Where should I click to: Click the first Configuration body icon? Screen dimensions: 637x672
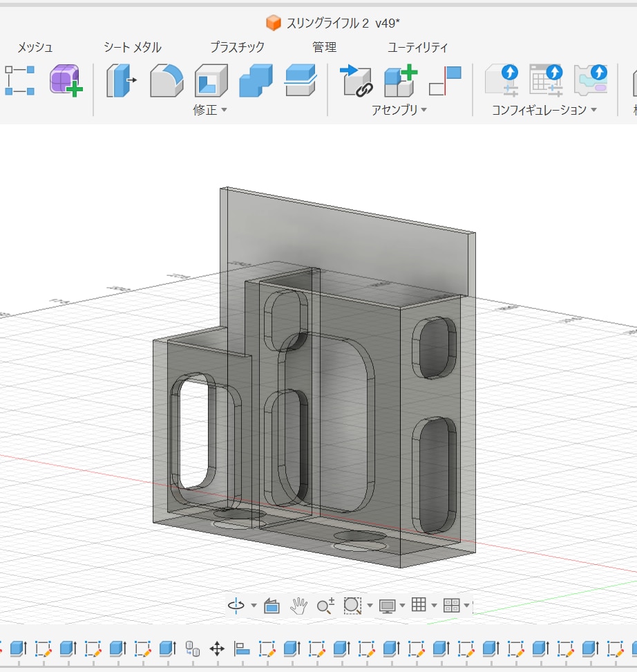pos(502,80)
